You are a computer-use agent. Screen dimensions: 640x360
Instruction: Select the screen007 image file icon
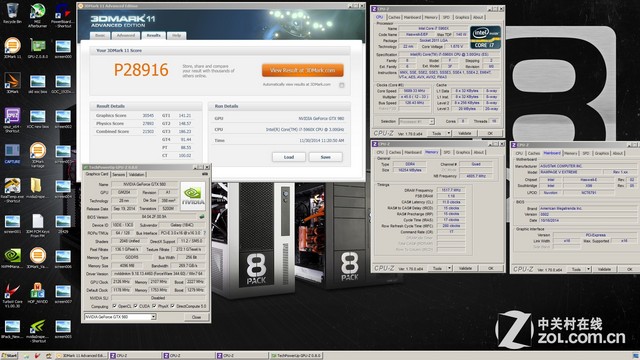click(63, 294)
